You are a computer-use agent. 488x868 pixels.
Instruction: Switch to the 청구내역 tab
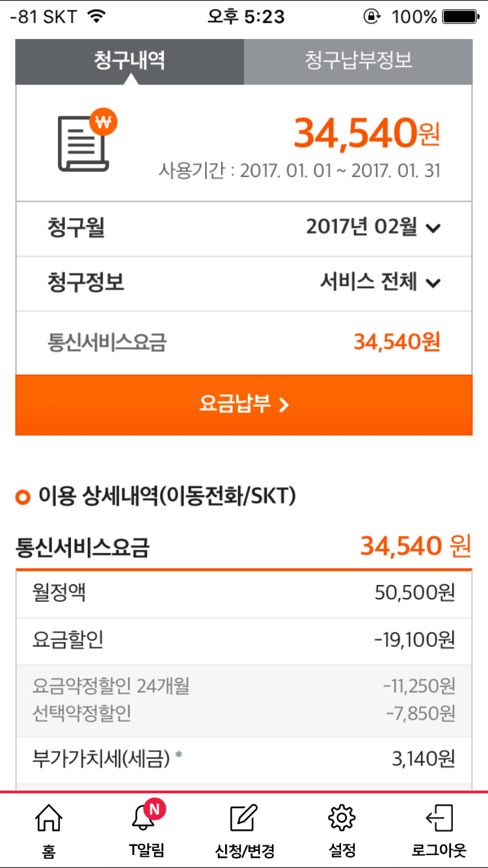coord(129,61)
